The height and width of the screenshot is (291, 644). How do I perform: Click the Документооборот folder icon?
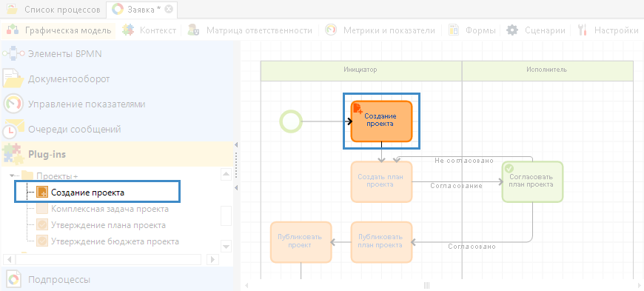click(x=13, y=78)
